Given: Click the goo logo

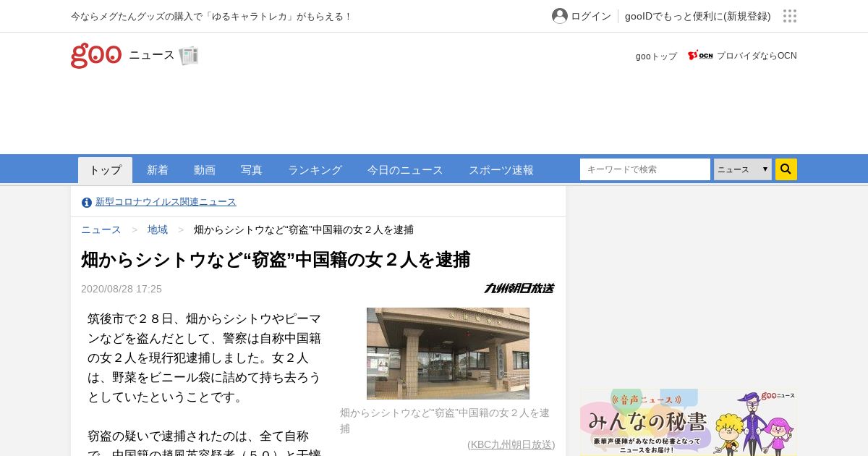Looking at the screenshot, I should (x=96, y=56).
